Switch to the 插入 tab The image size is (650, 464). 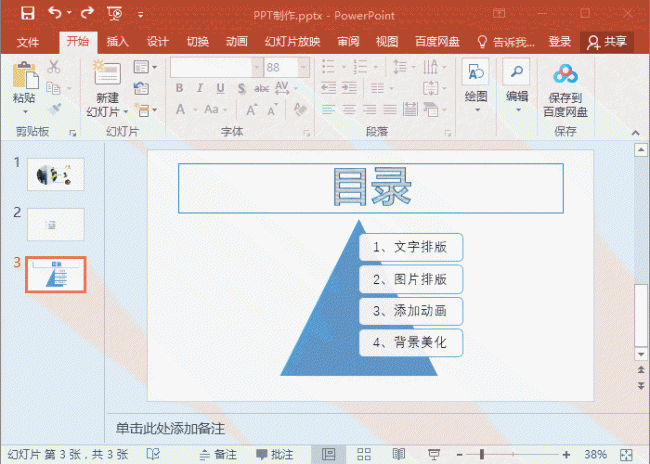(x=118, y=41)
